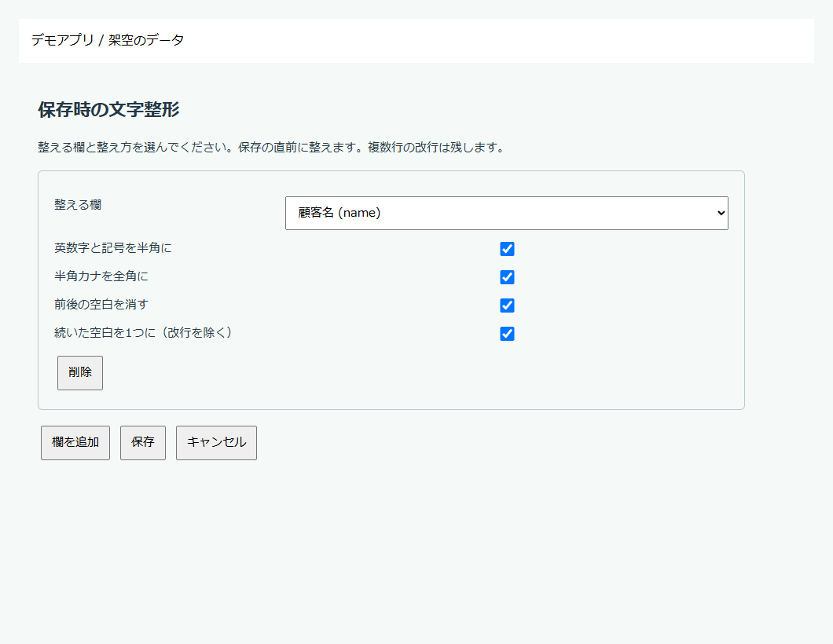Cancel with キャンセル button
833x644 pixels.
[x=216, y=442]
